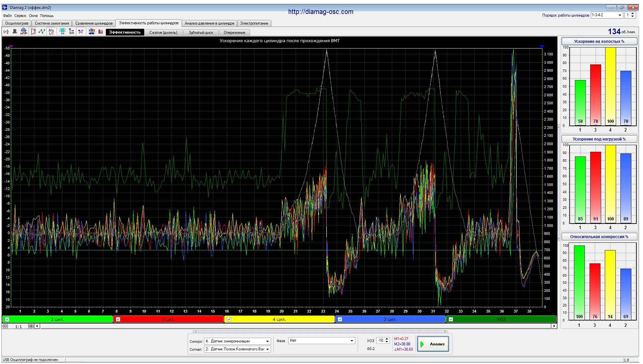Click the blue right marker triangle

[x=542, y=46]
